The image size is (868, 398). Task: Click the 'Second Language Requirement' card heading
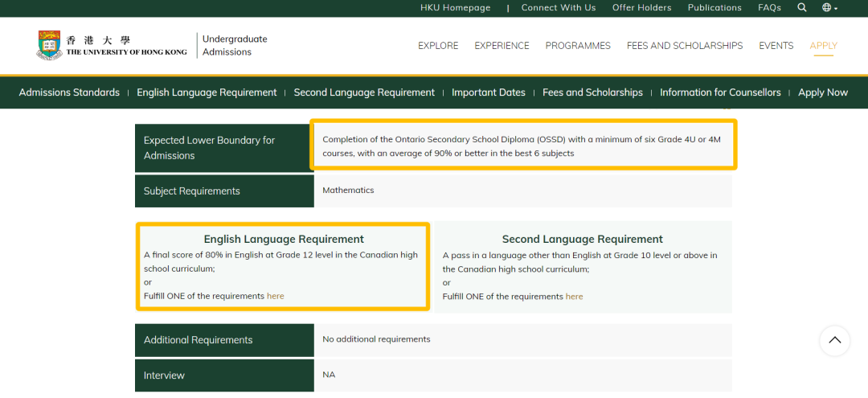[x=583, y=239]
